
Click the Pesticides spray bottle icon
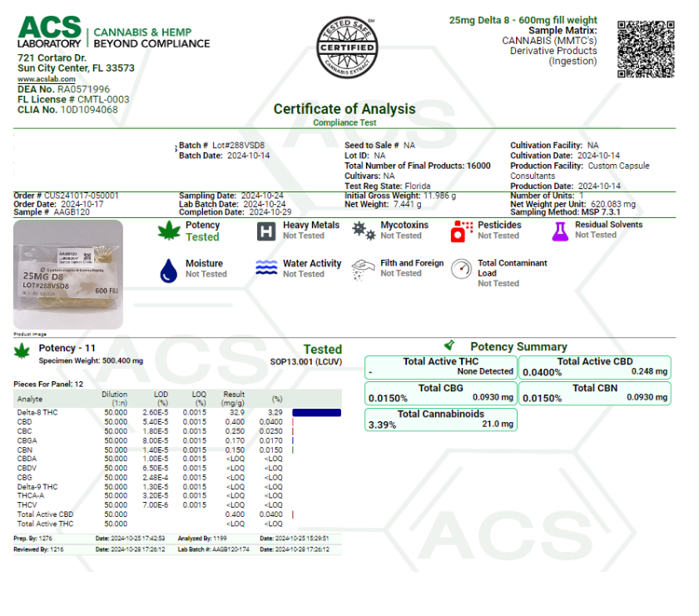coord(460,231)
